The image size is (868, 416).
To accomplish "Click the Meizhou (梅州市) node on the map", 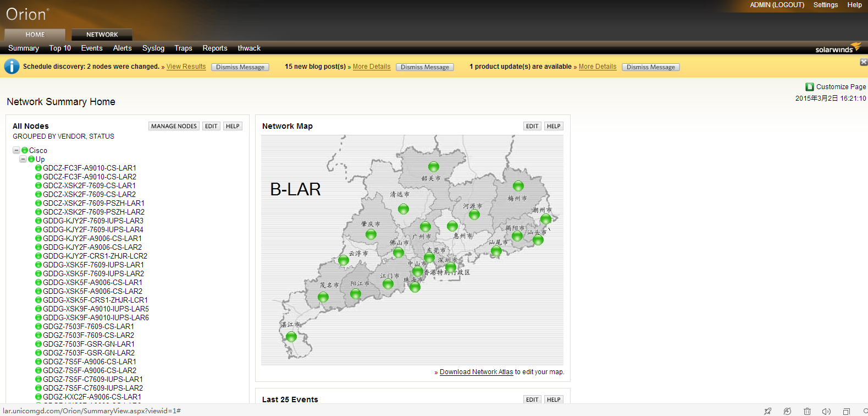I will [518, 186].
